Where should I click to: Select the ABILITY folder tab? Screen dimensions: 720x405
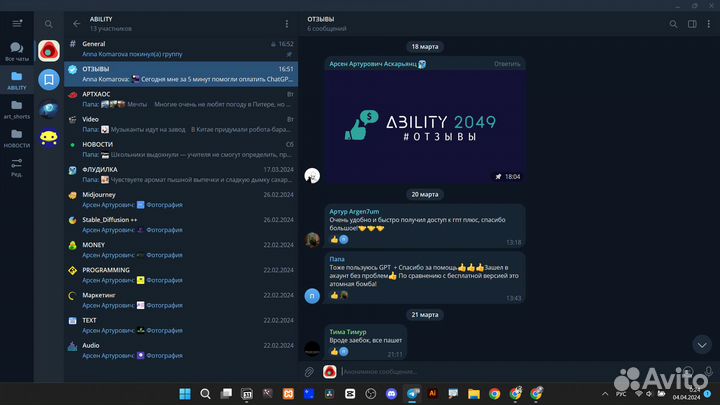pos(17,80)
